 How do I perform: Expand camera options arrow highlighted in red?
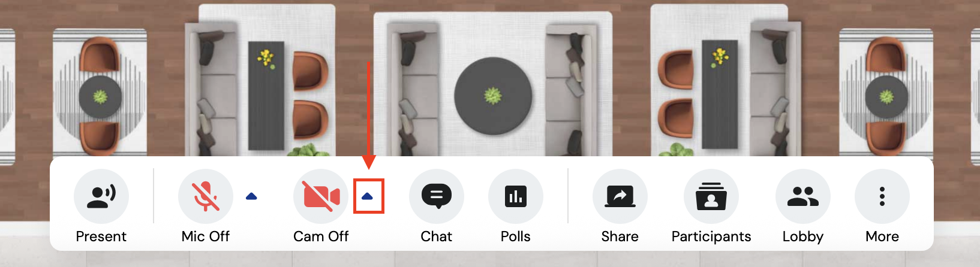click(368, 196)
